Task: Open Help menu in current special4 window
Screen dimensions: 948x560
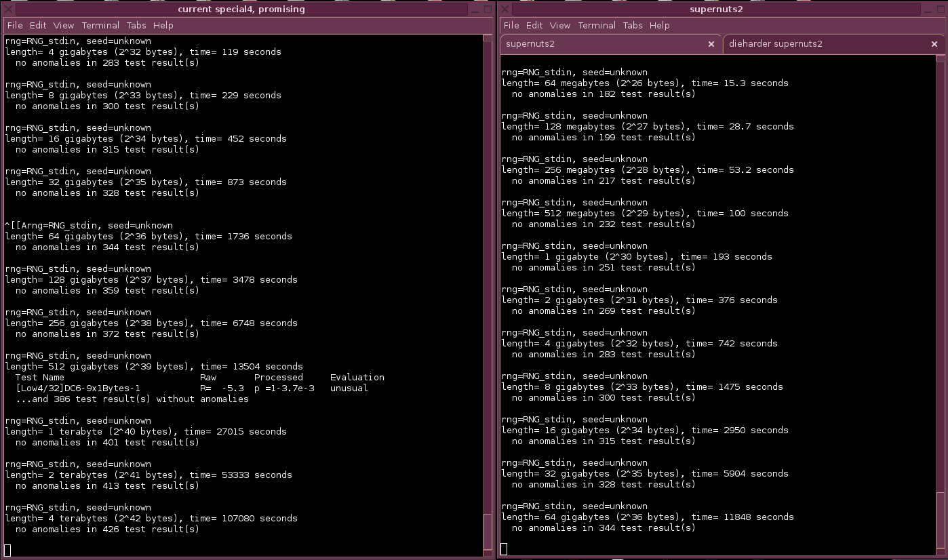Action: pos(163,25)
